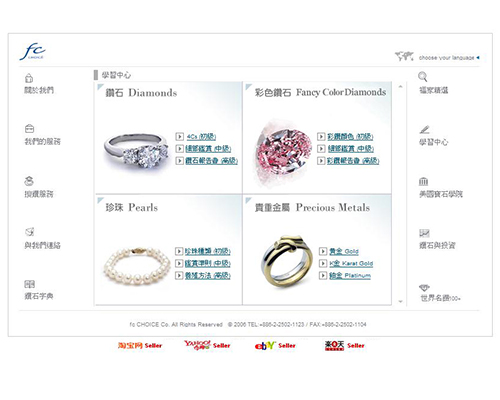Select the building institute icon
Screen dimensions: 500x400
click(x=423, y=182)
